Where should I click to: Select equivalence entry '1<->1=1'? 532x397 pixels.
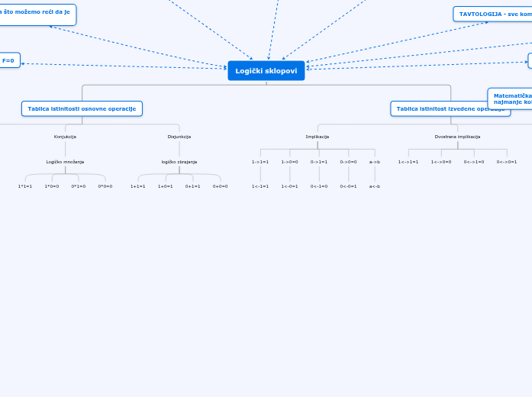[x=408, y=162]
